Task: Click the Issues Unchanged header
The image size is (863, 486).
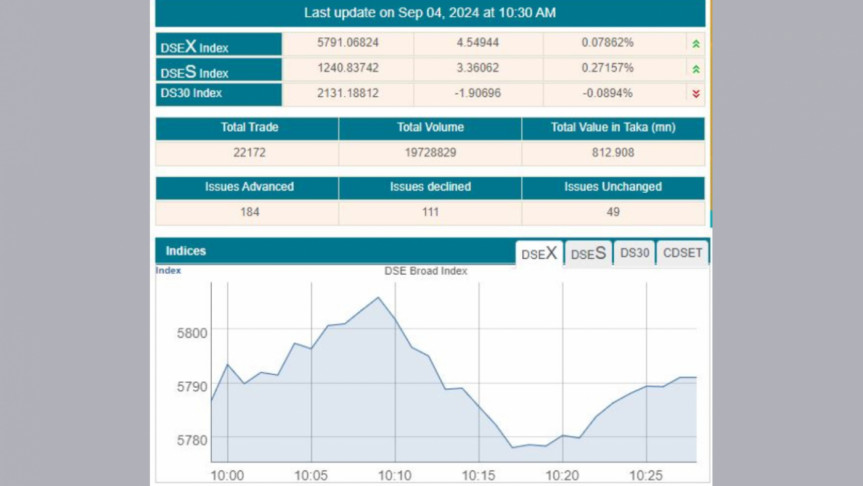Action: tap(613, 187)
